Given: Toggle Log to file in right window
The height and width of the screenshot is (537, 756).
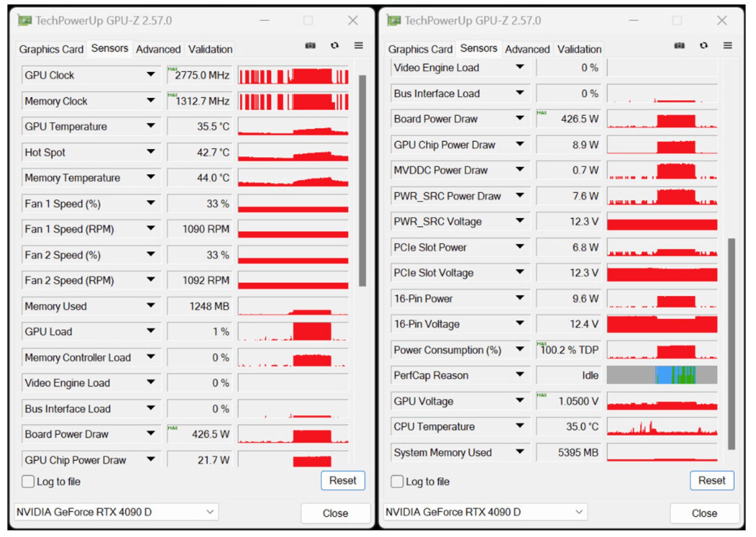Looking at the screenshot, I should 397,481.
